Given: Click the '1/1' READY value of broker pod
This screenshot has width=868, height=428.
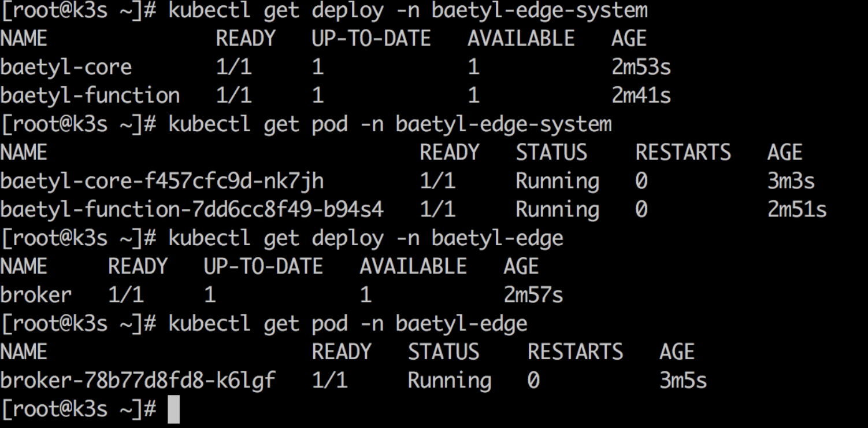Looking at the screenshot, I should click(x=330, y=381).
